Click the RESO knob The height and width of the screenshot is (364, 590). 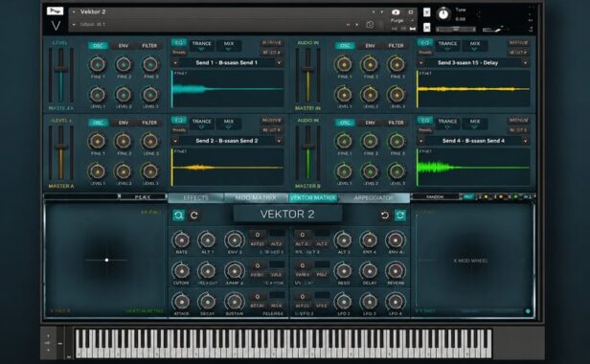tap(343, 271)
